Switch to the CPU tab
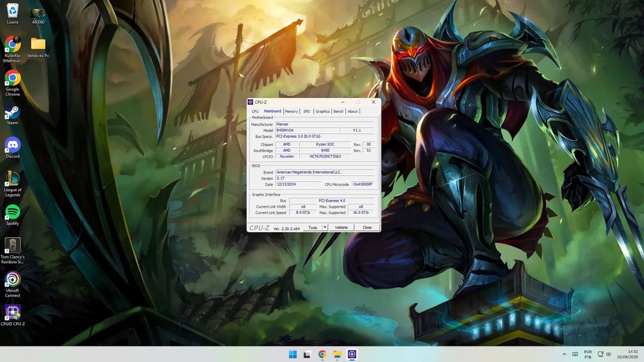 (x=255, y=111)
